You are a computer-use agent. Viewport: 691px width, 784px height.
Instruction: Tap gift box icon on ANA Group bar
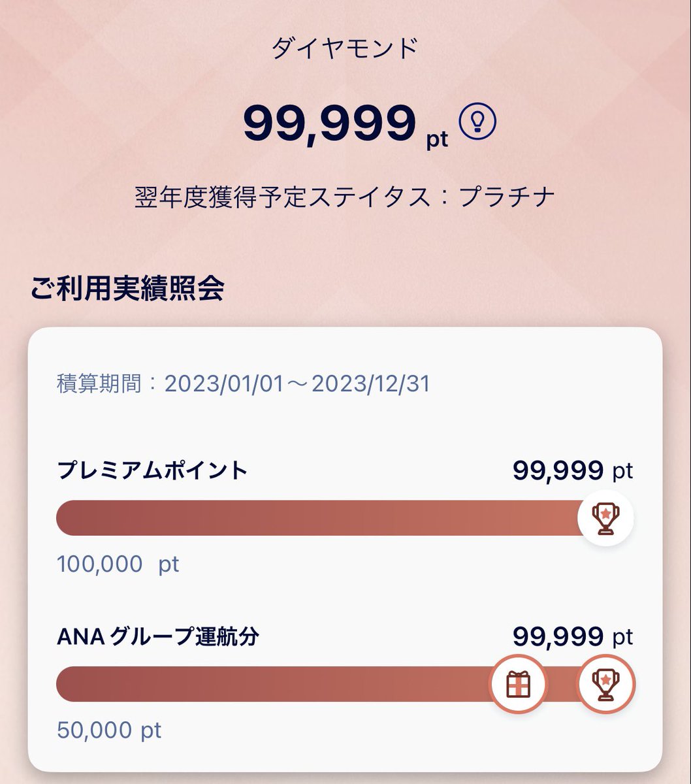point(519,684)
